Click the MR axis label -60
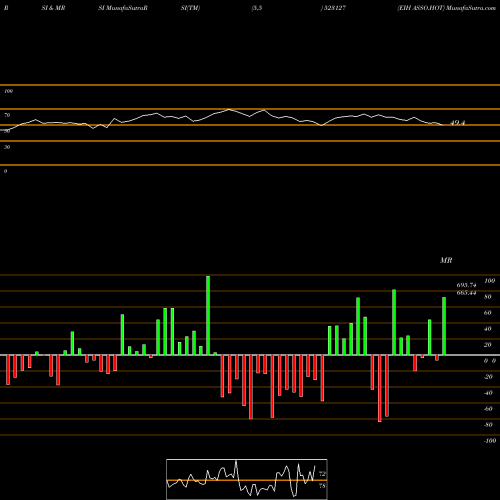This screenshot has width=500, height=500. point(488,409)
